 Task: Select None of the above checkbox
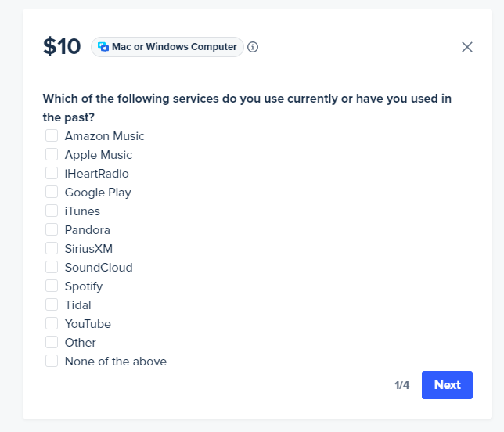click(52, 361)
